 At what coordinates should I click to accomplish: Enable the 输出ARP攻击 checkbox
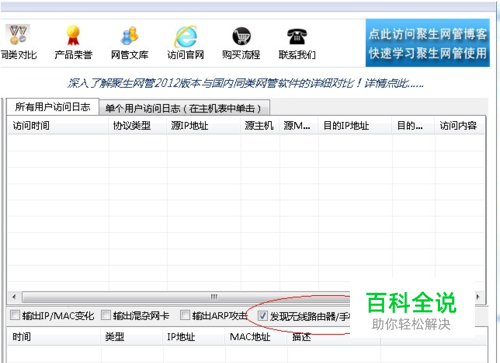[x=185, y=315]
